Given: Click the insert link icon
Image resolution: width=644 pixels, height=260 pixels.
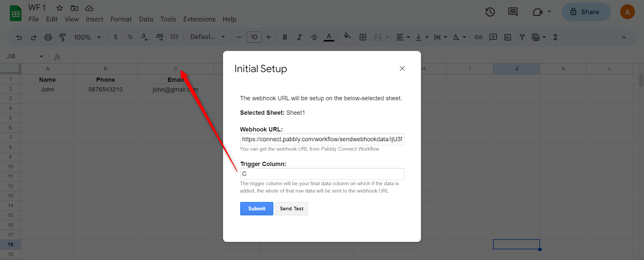Looking at the screenshot, I should 478,37.
